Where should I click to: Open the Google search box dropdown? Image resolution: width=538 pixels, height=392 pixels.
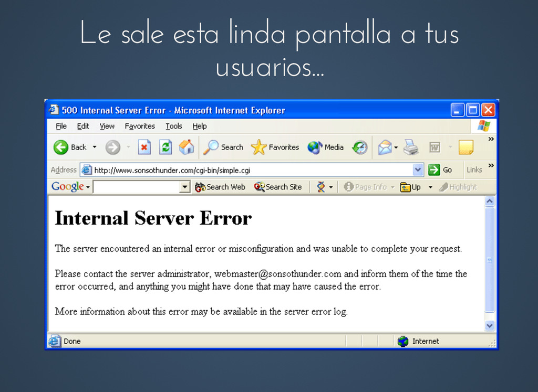[185, 187]
